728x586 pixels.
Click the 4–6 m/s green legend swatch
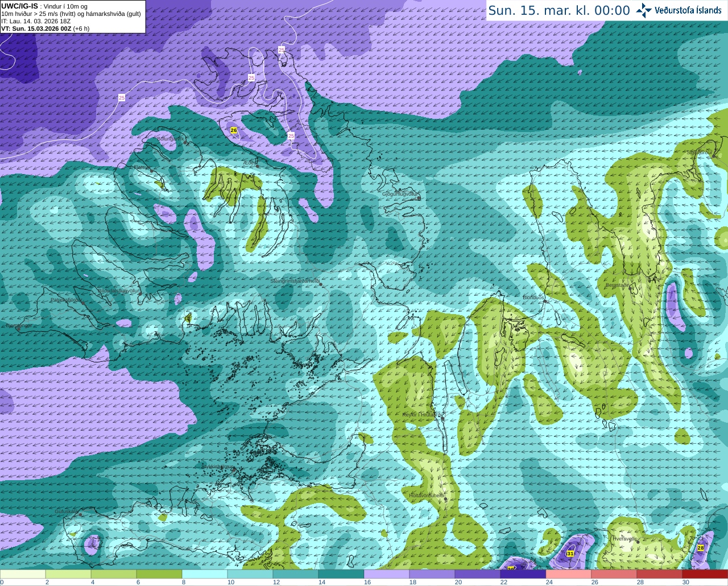[x=114, y=574]
